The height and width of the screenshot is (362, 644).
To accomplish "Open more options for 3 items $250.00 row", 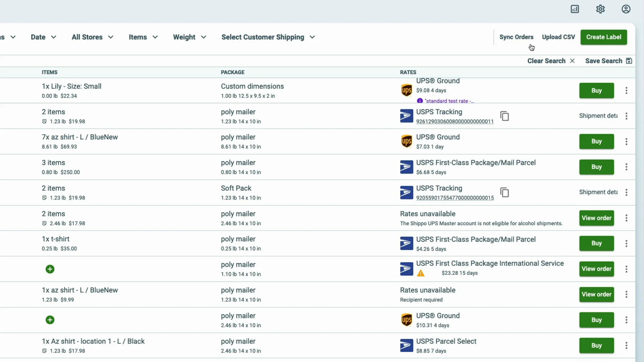I will pyautogui.click(x=626, y=167).
